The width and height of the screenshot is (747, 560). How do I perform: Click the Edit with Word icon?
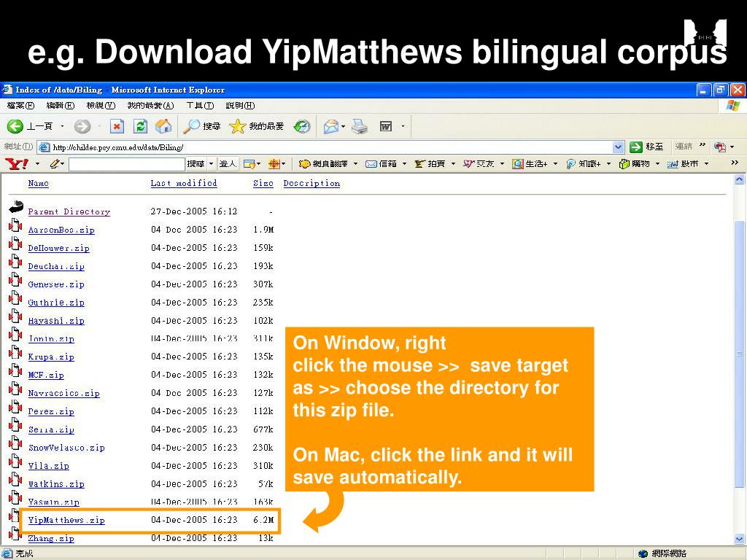(385, 126)
